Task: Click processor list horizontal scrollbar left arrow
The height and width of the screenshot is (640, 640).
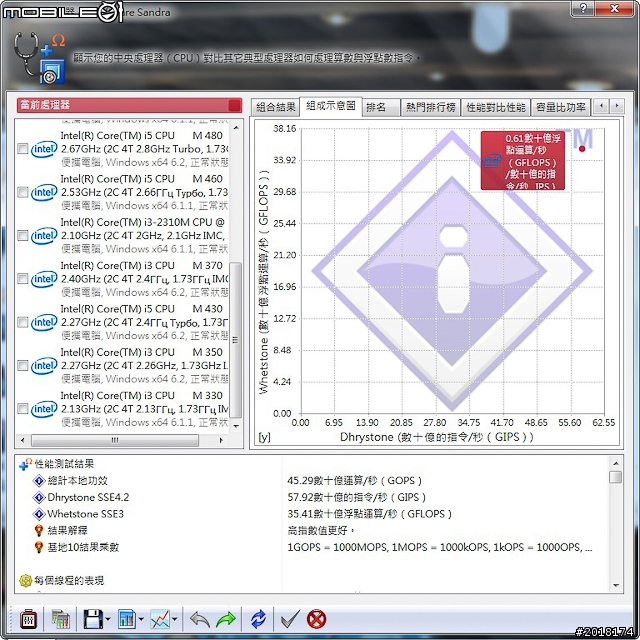Action: (22, 440)
